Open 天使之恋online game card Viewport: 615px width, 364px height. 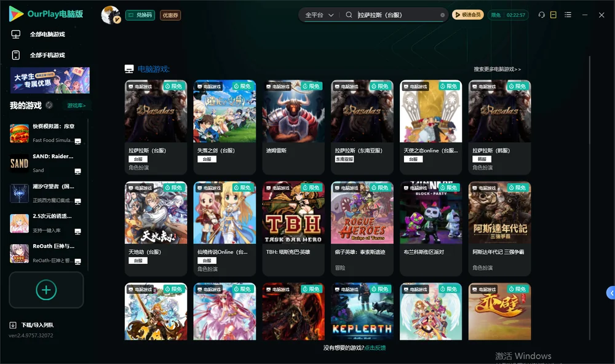click(x=430, y=127)
